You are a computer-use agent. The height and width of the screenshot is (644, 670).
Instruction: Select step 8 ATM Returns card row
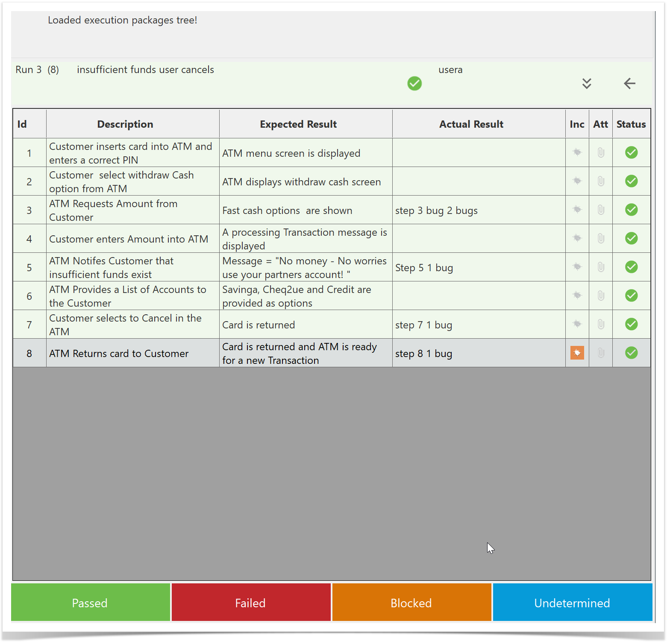coord(119,354)
